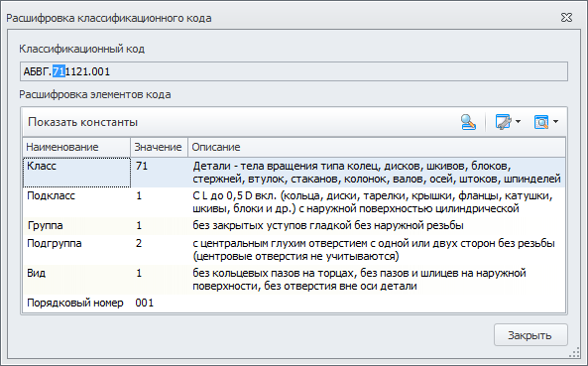Close the dialog with the X icon
The image size is (588, 366).
(566, 18)
